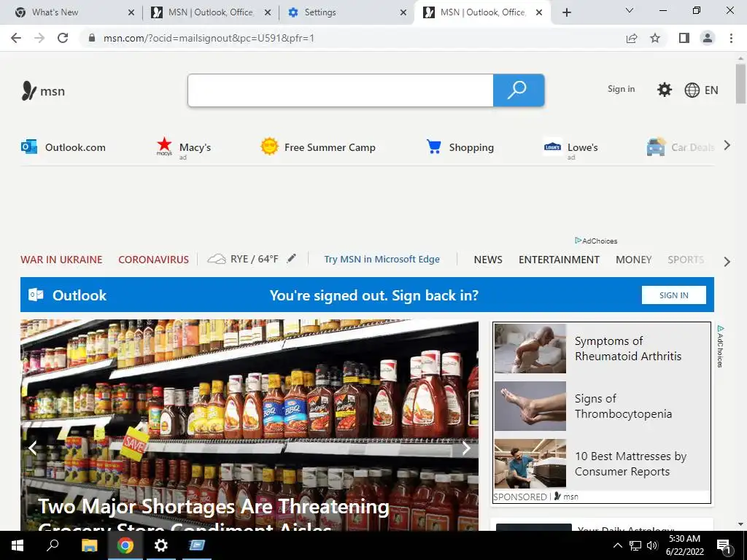The height and width of the screenshot is (560, 747).
Task: Open NEWS category
Action: (488, 260)
